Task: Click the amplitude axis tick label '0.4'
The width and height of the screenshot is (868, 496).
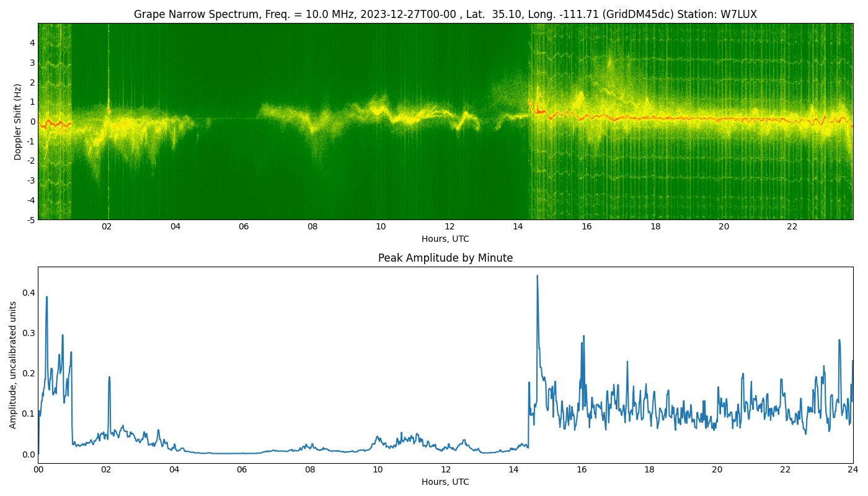Action: pos(28,293)
